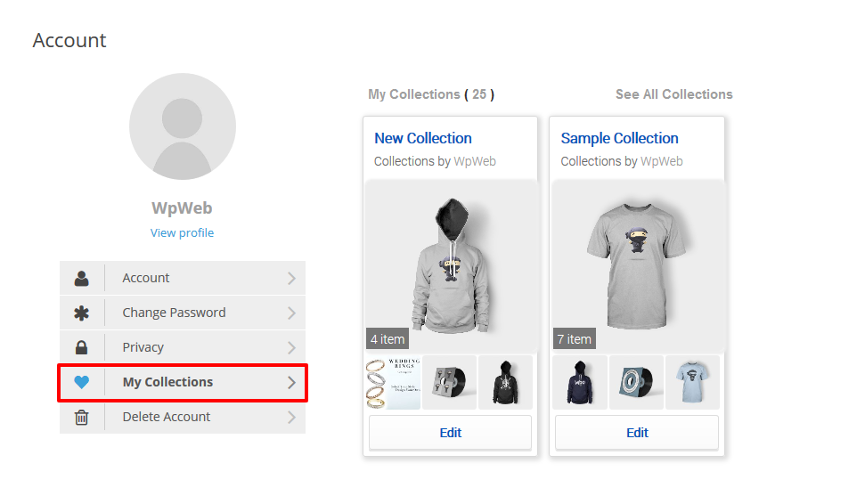Select the light blue t-shirt thumbnail
Screen dimensions: 865x504
coord(692,382)
